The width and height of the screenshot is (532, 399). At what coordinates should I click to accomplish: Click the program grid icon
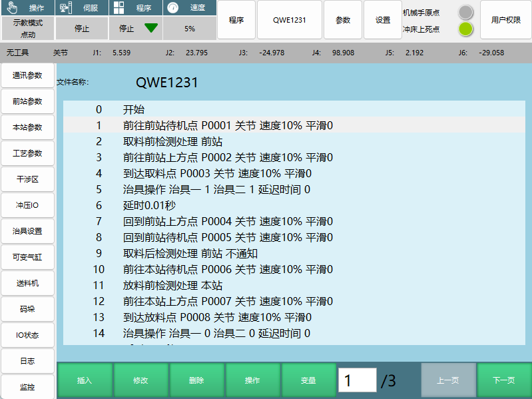pyautogui.click(x=118, y=8)
